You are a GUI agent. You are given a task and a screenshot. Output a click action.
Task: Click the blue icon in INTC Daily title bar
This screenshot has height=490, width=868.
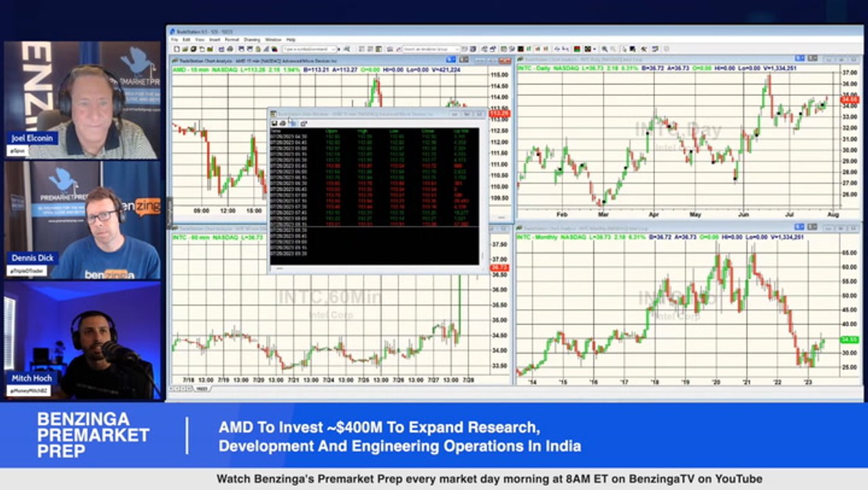[x=799, y=59]
